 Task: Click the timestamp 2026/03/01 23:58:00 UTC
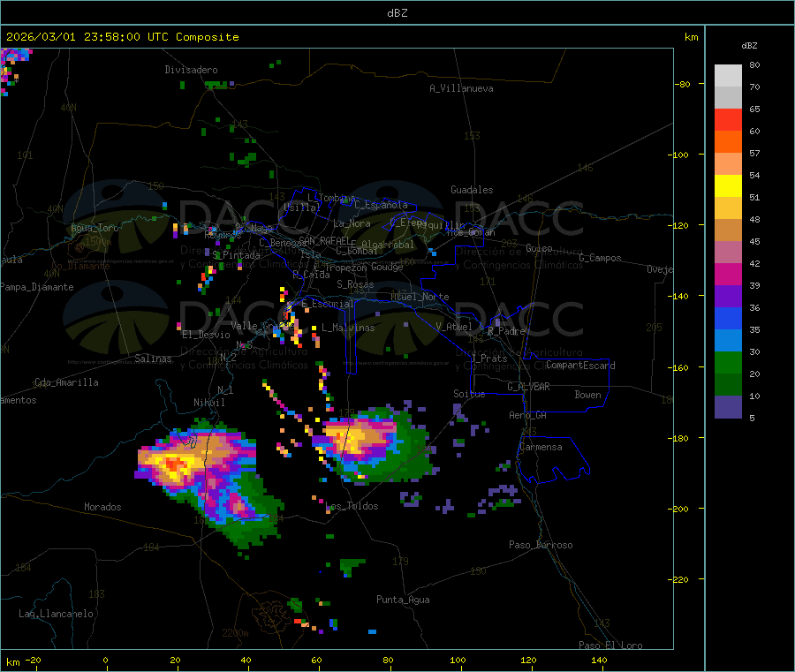pos(87,37)
